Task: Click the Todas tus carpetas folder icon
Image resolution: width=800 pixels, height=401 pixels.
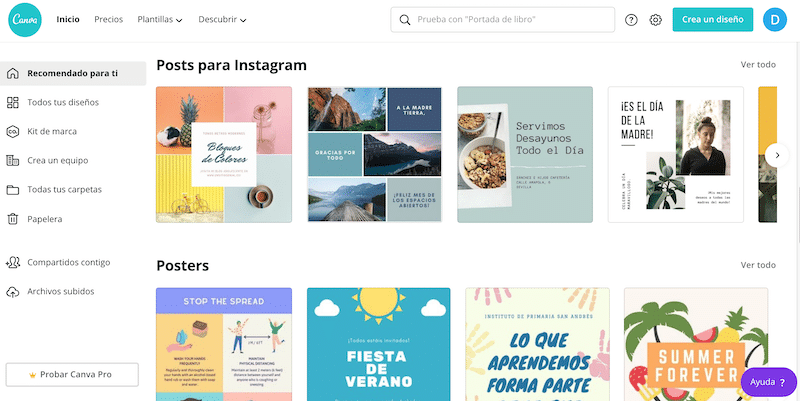Action: pyautogui.click(x=12, y=190)
